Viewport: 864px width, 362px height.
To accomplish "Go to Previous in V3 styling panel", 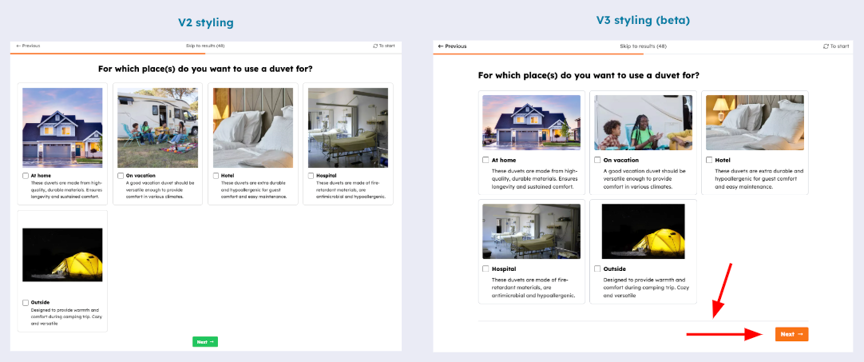I will pos(452,46).
